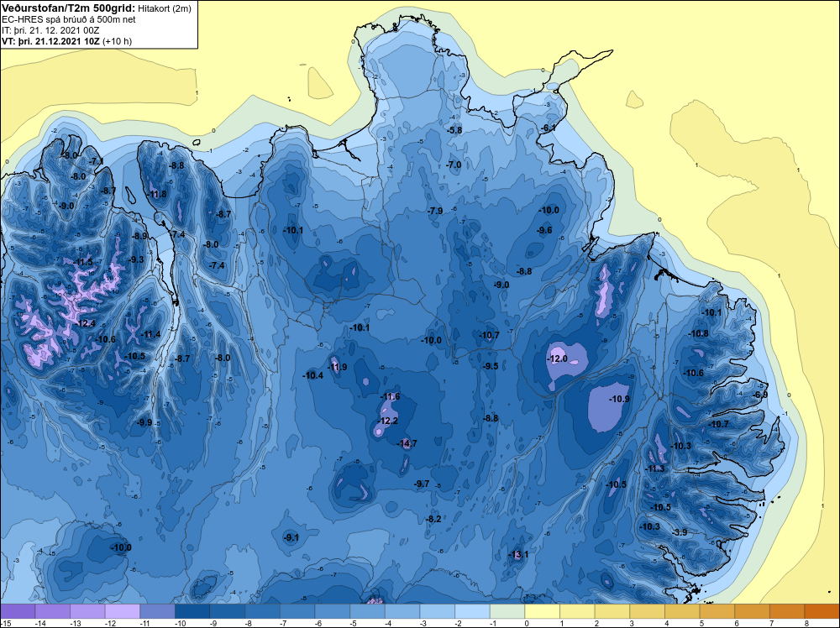Click the -8.2 temperature label
The height and width of the screenshot is (628, 840).
433,519
